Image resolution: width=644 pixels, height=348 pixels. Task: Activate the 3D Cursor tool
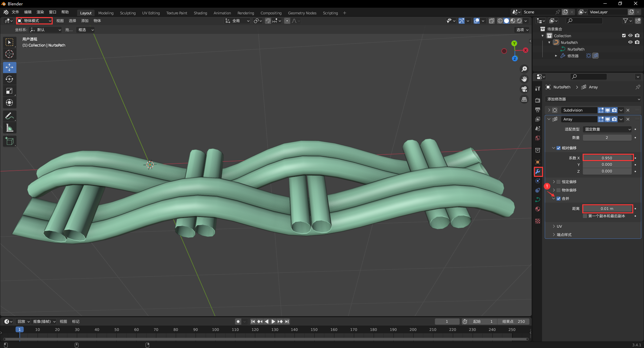[x=9, y=54]
